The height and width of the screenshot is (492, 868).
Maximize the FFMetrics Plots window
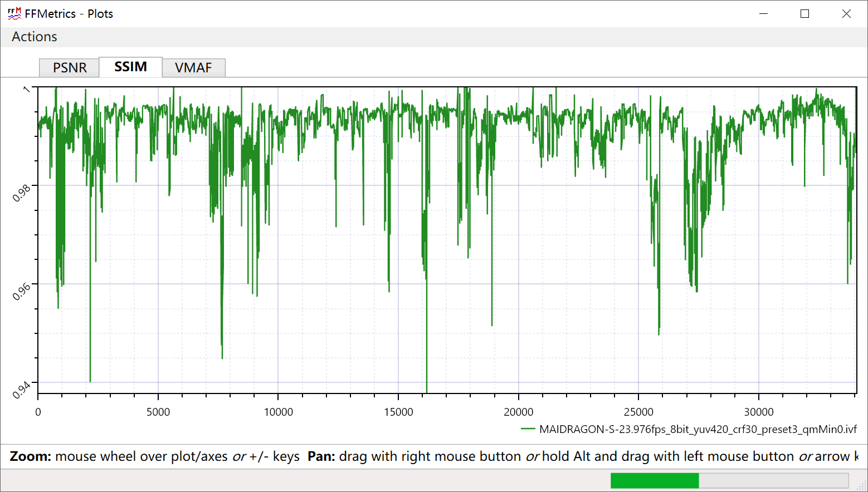click(x=804, y=14)
